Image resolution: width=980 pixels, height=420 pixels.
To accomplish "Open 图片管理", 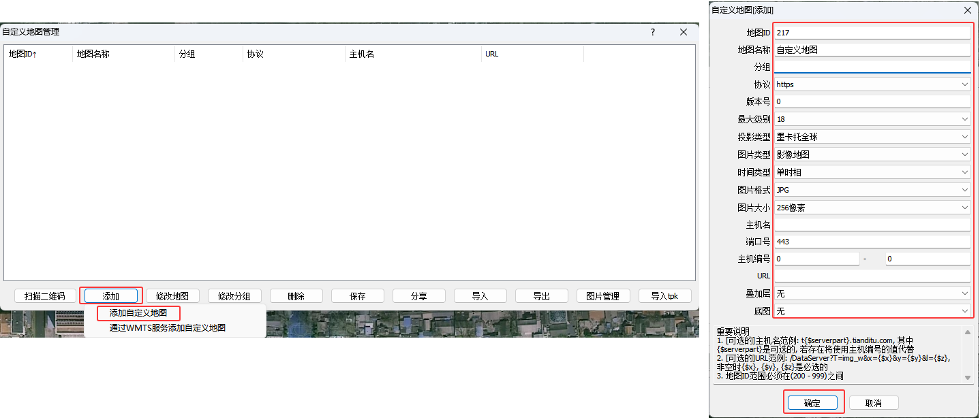I will (x=603, y=296).
